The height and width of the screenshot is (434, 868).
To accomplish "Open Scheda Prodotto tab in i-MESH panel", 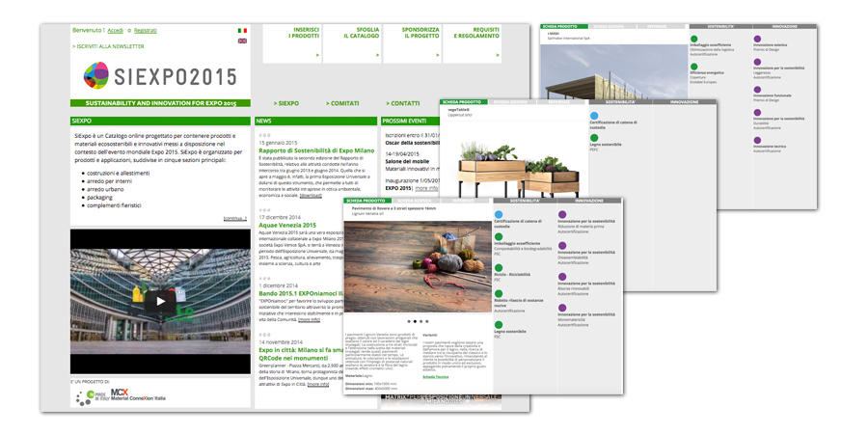I will (563, 26).
